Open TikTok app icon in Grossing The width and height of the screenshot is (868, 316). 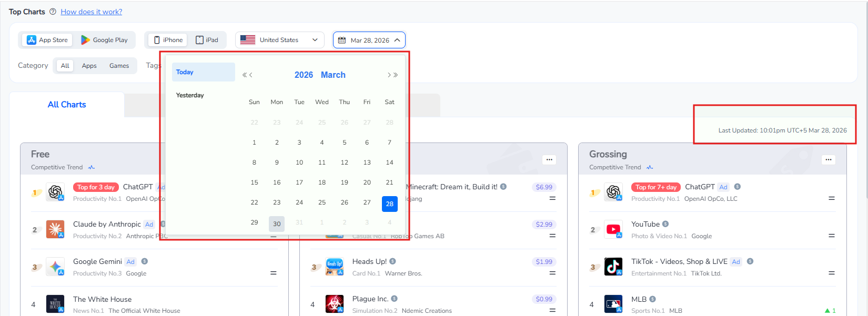pyautogui.click(x=613, y=267)
